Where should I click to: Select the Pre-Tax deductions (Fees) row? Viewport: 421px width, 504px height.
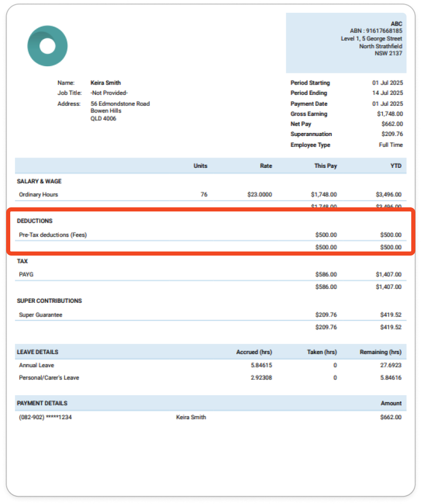(52, 235)
